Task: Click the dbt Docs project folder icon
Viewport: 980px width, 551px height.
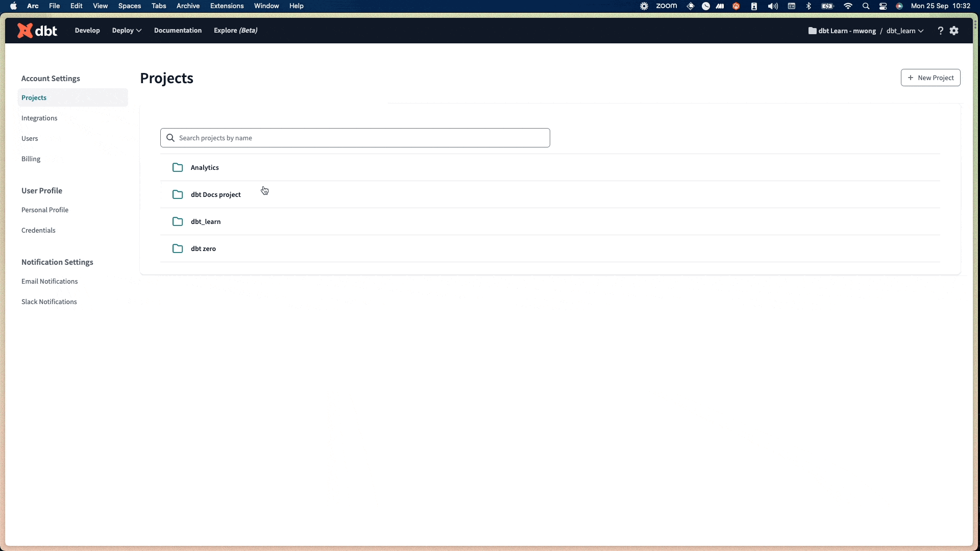Action: pyautogui.click(x=177, y=194)
